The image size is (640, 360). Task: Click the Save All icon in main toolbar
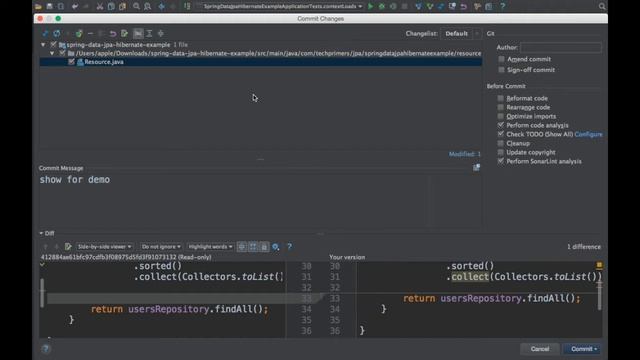[x=49, y=6]
